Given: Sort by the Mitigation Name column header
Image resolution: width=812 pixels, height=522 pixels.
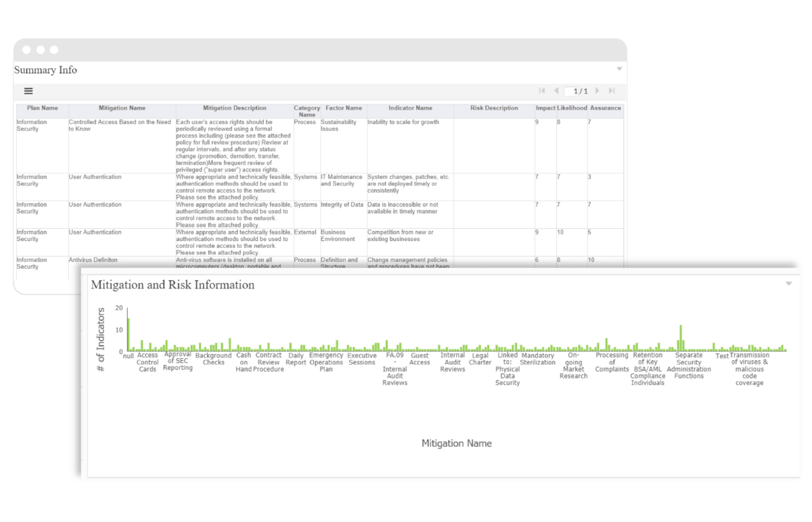Looking at the screenshot, I should pos(122,108).
